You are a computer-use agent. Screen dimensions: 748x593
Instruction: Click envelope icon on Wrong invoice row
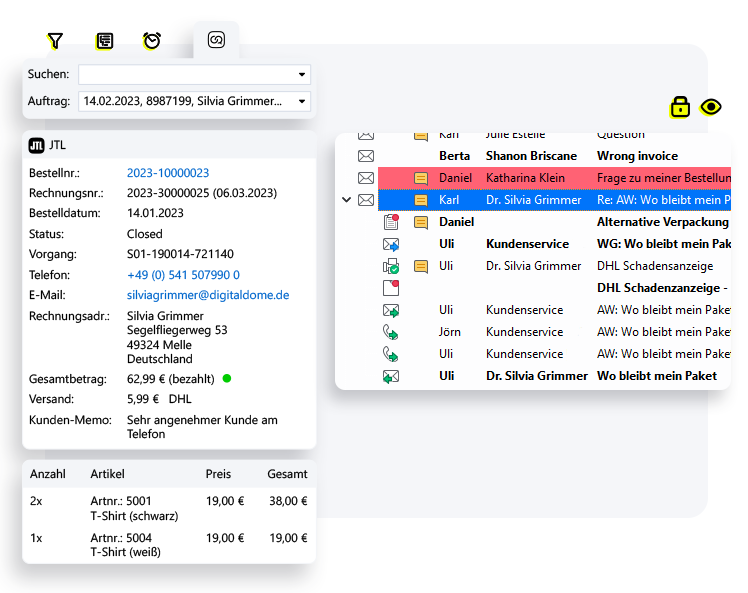pos(366,156)
